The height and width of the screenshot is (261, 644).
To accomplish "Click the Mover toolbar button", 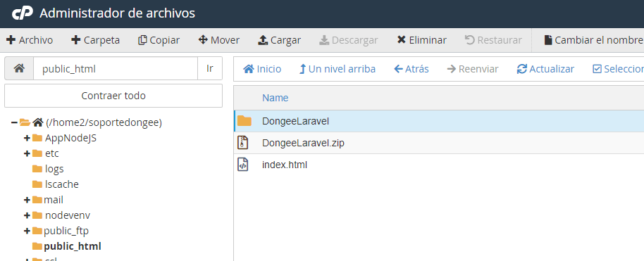I will click(x=219, y=40).
